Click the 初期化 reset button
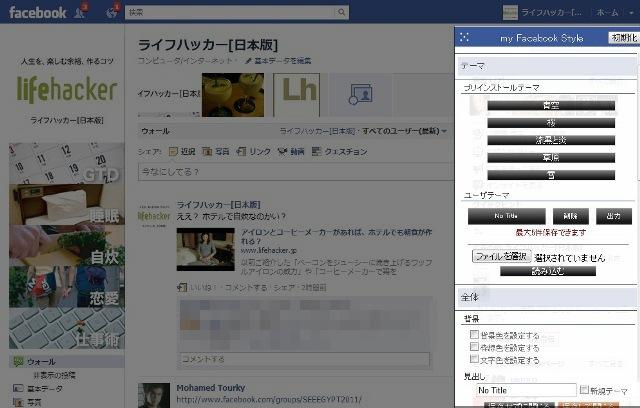The image size is (640, 408). coord(624,38)
